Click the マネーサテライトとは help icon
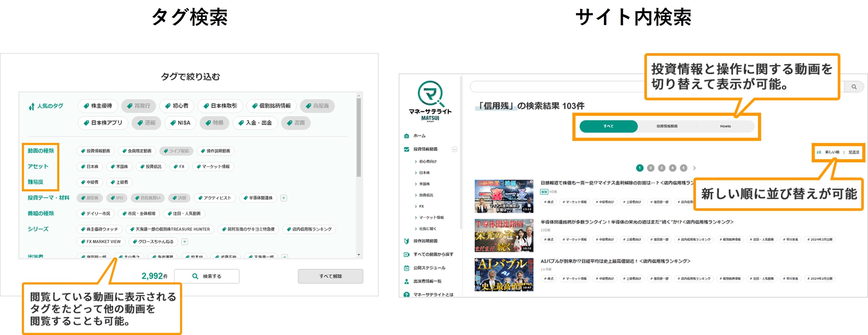Image resolution: width=868 pixels, height=335 pixels. click(x=406, y=294)
